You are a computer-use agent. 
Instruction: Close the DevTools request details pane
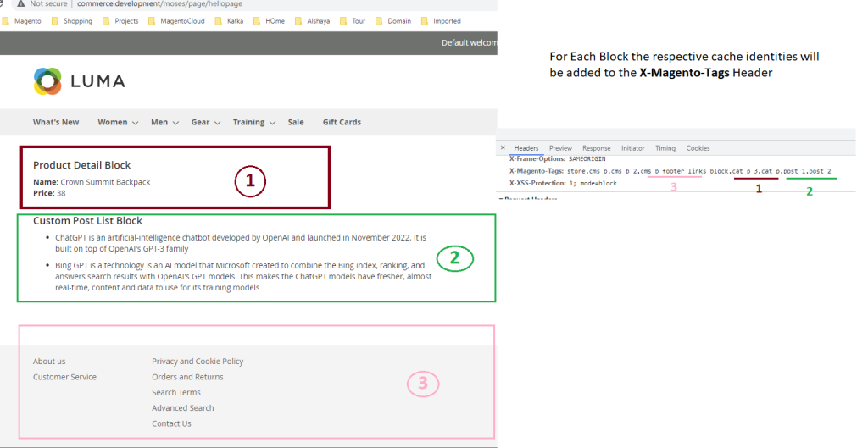click(503, 148)
